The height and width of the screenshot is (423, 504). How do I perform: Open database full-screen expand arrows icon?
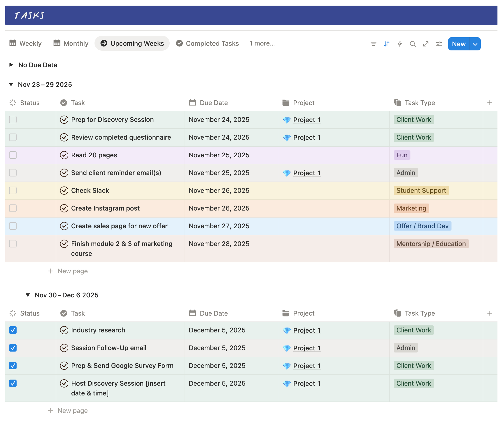click(426, 44)
